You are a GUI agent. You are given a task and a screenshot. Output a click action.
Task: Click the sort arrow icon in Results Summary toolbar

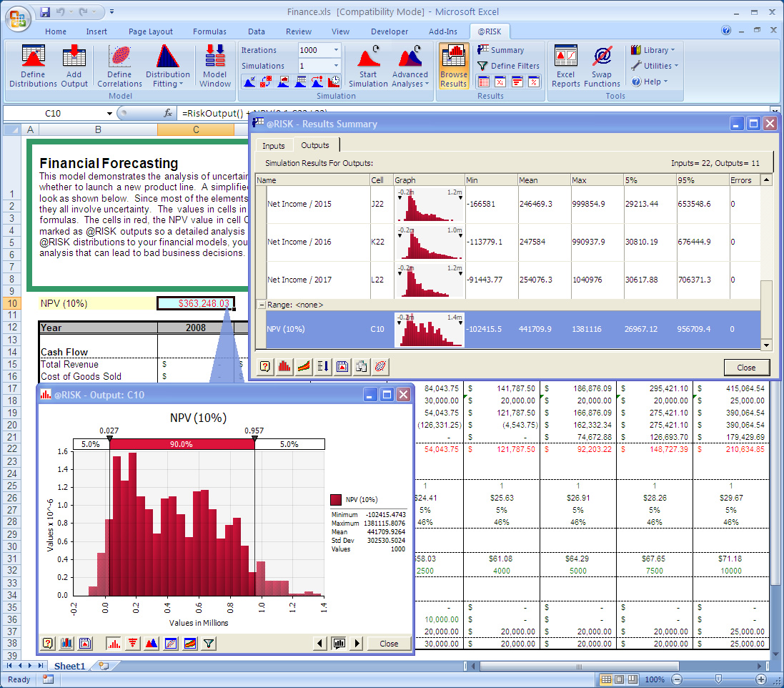(323, 367)
